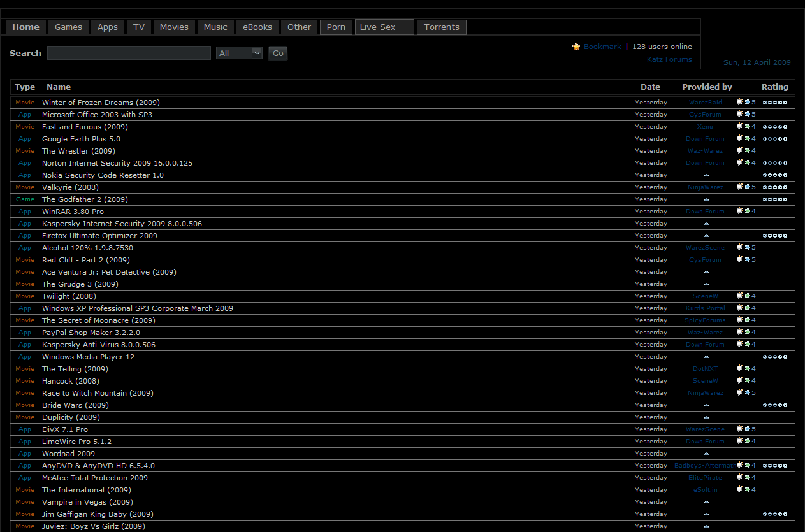
Task: Open the SpicyForums provider link
Action: click(705, 320)
